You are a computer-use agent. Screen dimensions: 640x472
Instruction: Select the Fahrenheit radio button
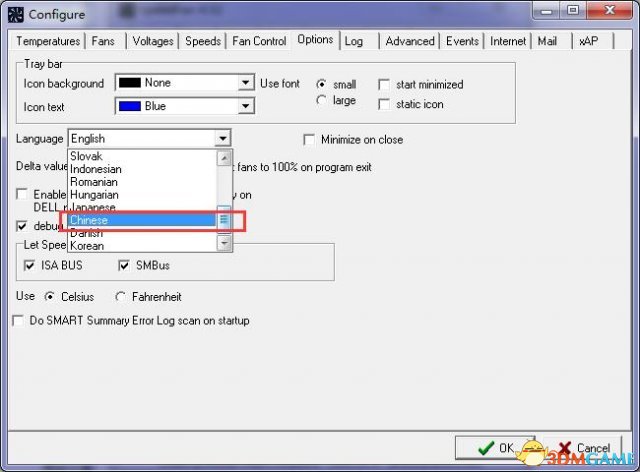pyautogui.click(x=120, y=297)
